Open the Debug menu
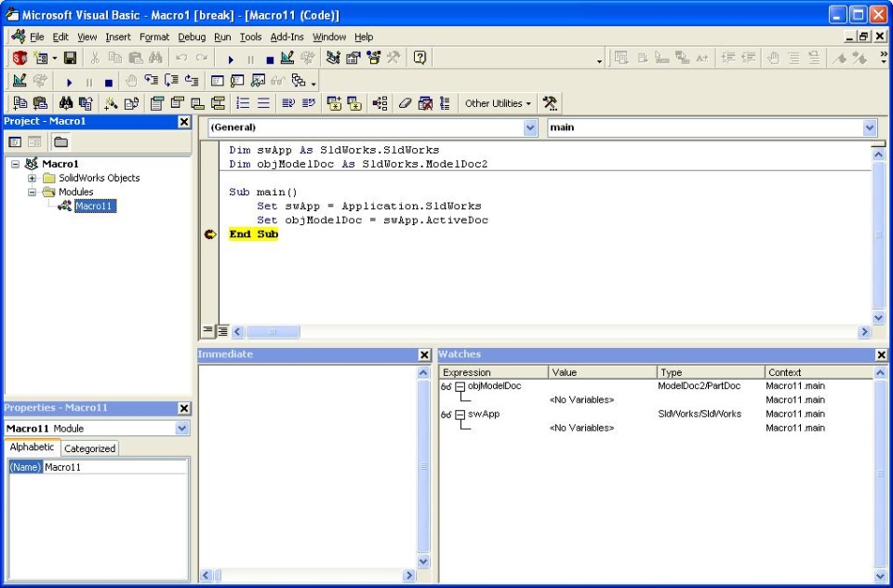 click(192, 37)
